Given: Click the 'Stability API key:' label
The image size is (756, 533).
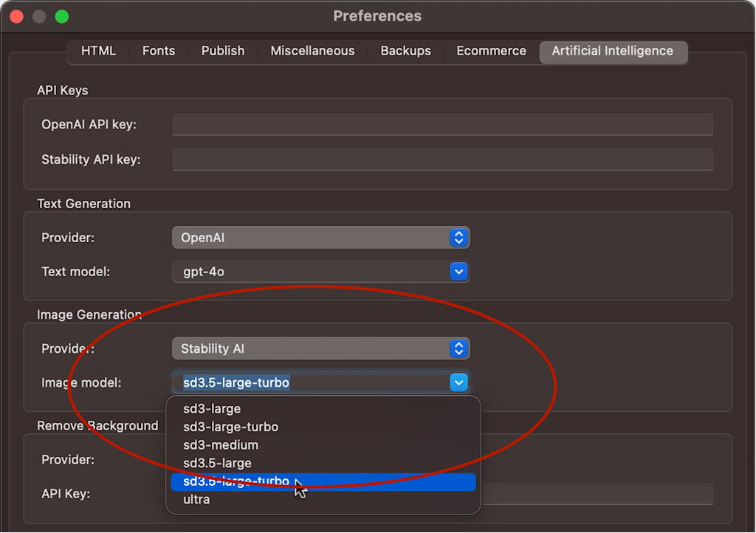Looking at the screenshot, I should pos(91,159).
